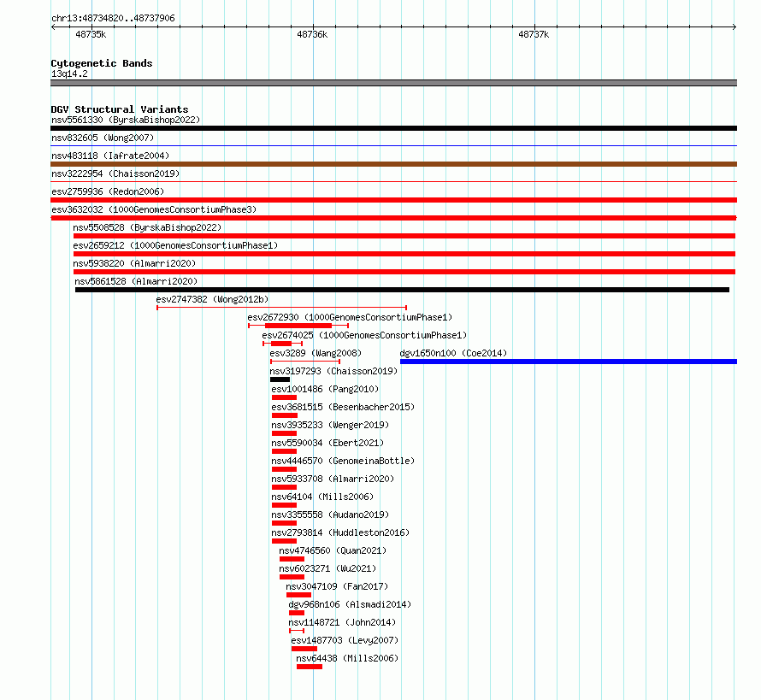Click the left arrow of the ruler
Image resolution: width=761 pixels, height=700 pixels.
pos(53,27)
